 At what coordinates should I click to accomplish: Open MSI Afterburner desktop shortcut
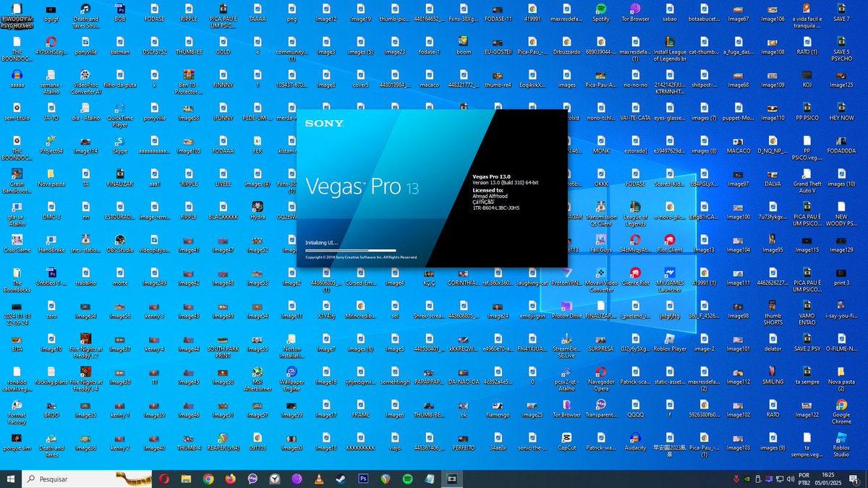coord(257,379)
